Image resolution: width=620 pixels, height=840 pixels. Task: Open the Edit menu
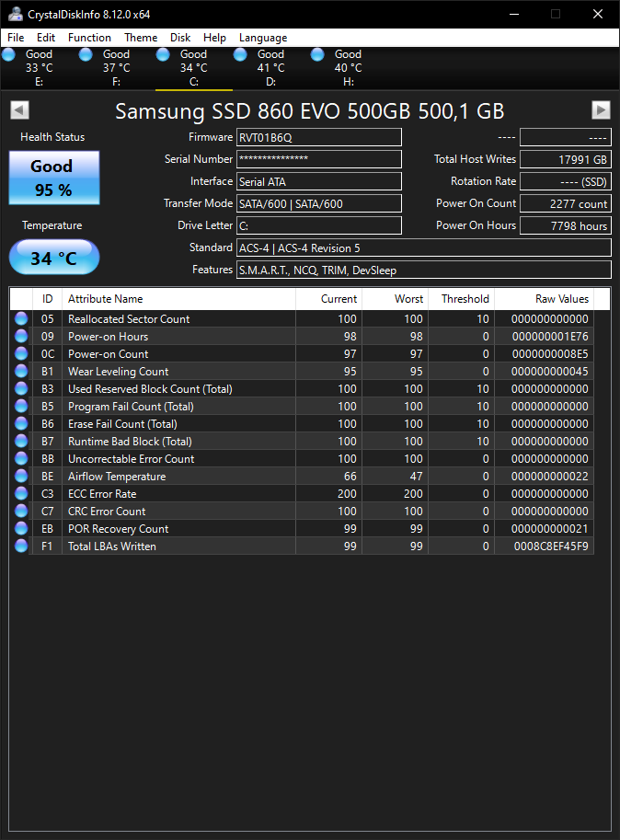click(46, 38)
